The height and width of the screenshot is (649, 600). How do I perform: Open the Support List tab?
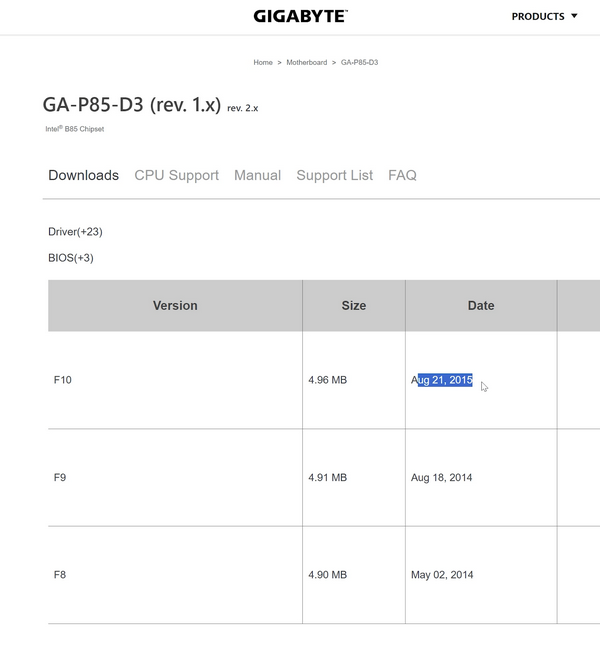[x=334, y=175]
